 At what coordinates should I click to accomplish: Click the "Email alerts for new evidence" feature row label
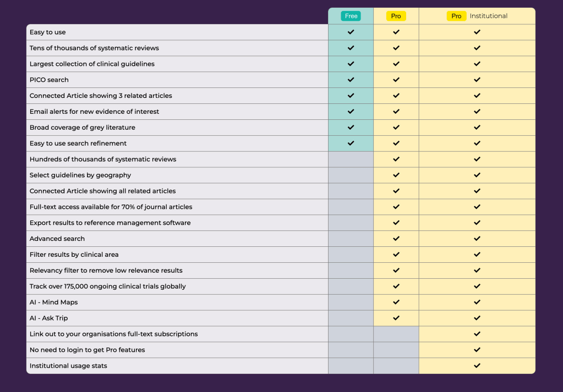click(94, 112)
